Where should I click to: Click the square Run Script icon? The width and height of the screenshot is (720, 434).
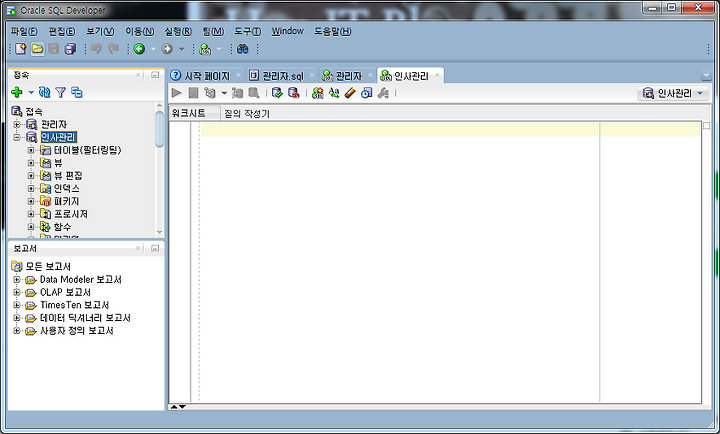[x=193, y=93]
